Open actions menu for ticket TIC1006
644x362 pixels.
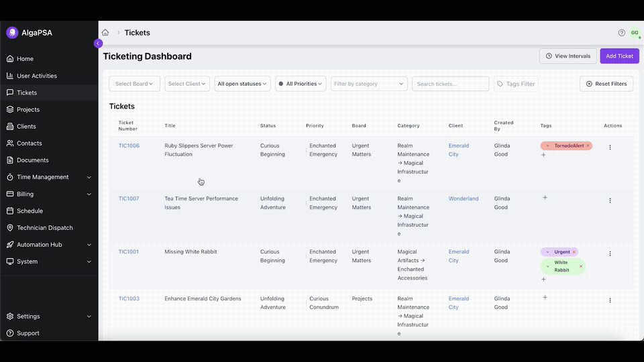click(609, 147)
